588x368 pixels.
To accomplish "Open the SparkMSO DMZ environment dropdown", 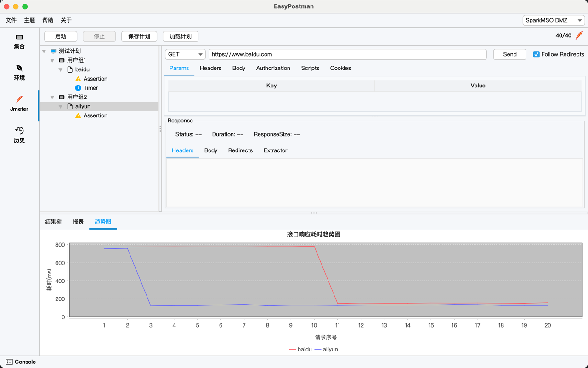I will point(553,20).
